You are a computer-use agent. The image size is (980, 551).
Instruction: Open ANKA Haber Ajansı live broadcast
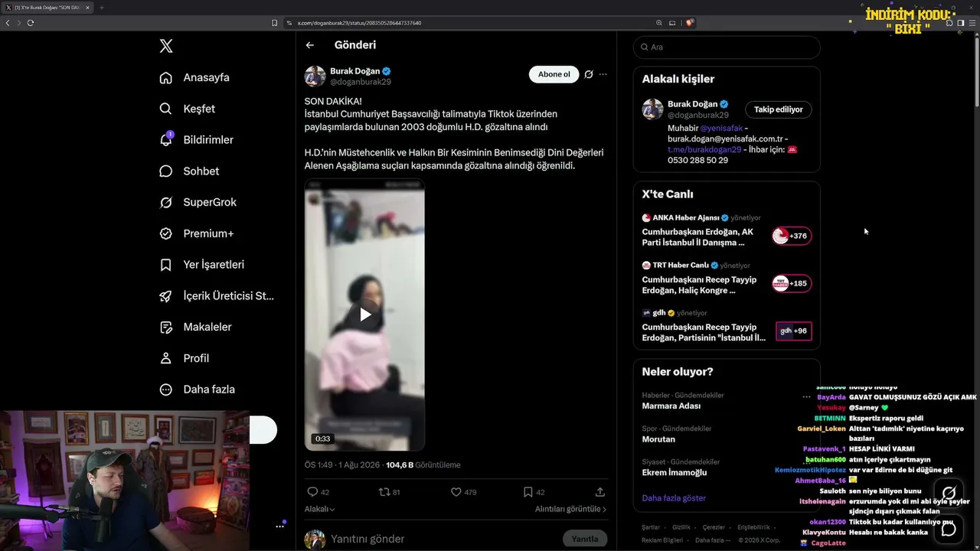click(727, 230)
